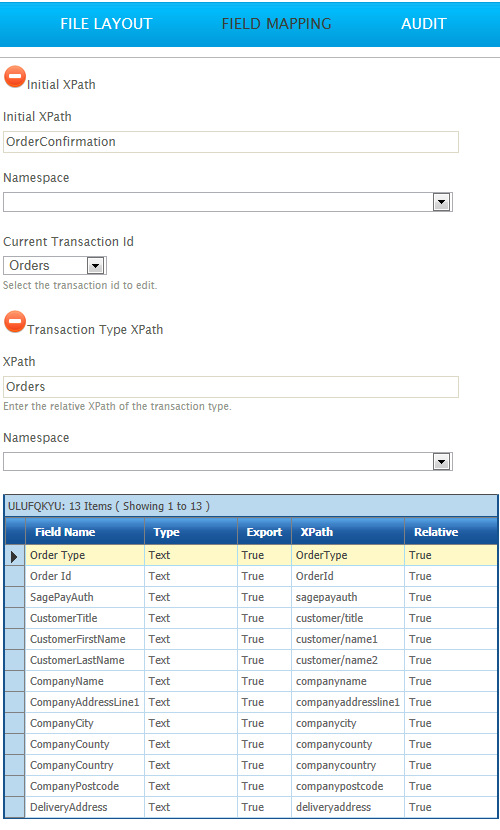Image resolution: width=500 pixels, height=830 pixels.
Task: Collapse the Transaction Type XPath section icon
Action: [x=15, y=322]
